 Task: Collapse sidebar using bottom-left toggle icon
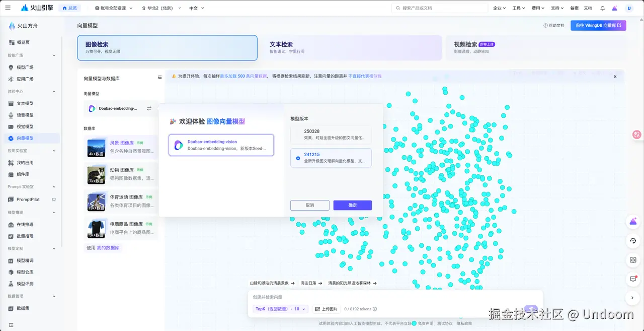11,325
